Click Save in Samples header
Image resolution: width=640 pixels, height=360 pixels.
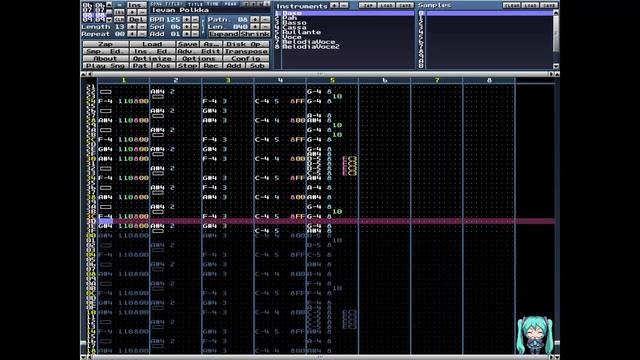(549, 5)
